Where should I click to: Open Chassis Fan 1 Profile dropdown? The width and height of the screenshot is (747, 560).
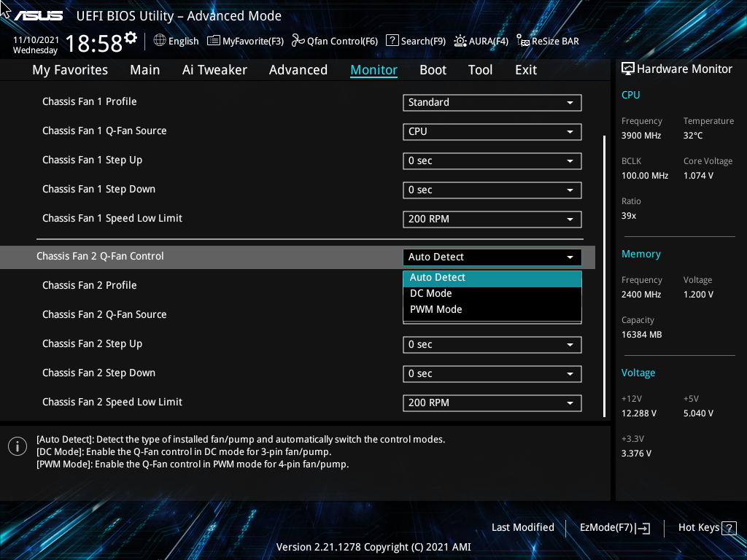pos(492,102)
